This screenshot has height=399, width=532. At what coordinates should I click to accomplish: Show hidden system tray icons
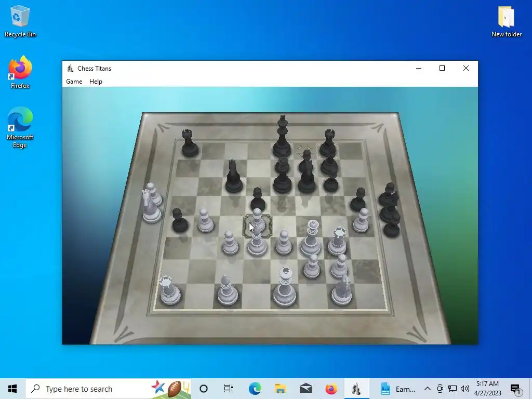coord(428,389)
